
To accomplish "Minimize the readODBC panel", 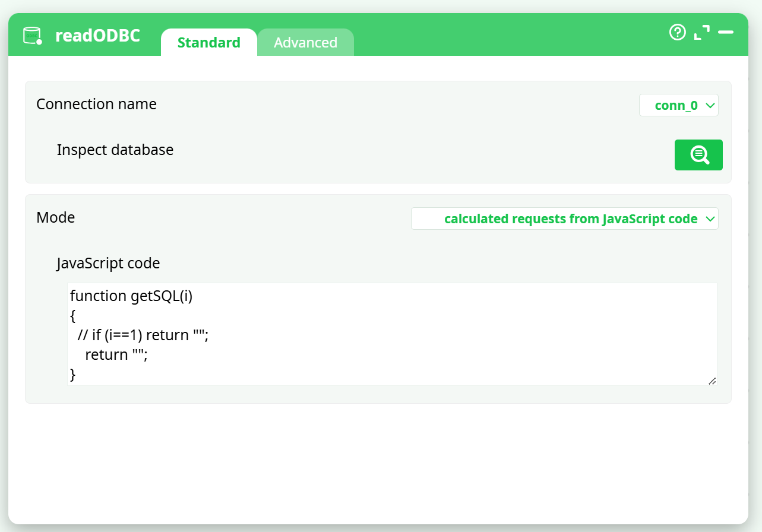I will [726, 32].
